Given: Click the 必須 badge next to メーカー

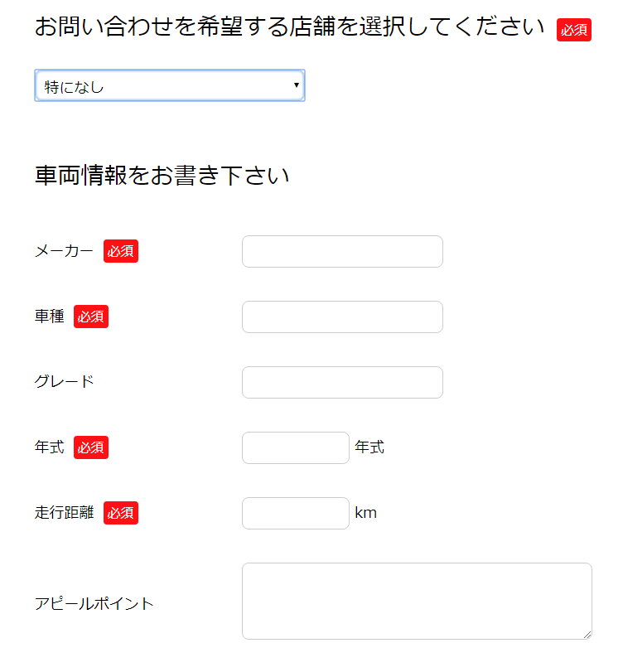Looking at the screenshot, I should click(x=120, y=251).
